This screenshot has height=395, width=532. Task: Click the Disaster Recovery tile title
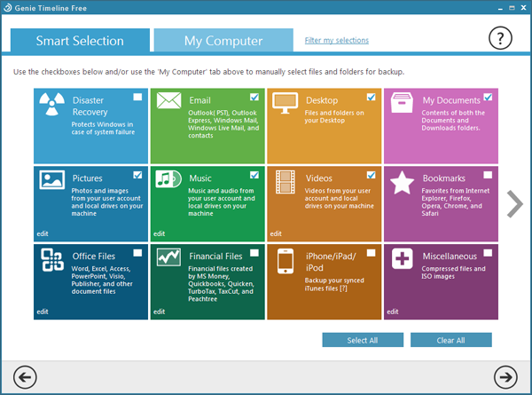tap(90, 106)
